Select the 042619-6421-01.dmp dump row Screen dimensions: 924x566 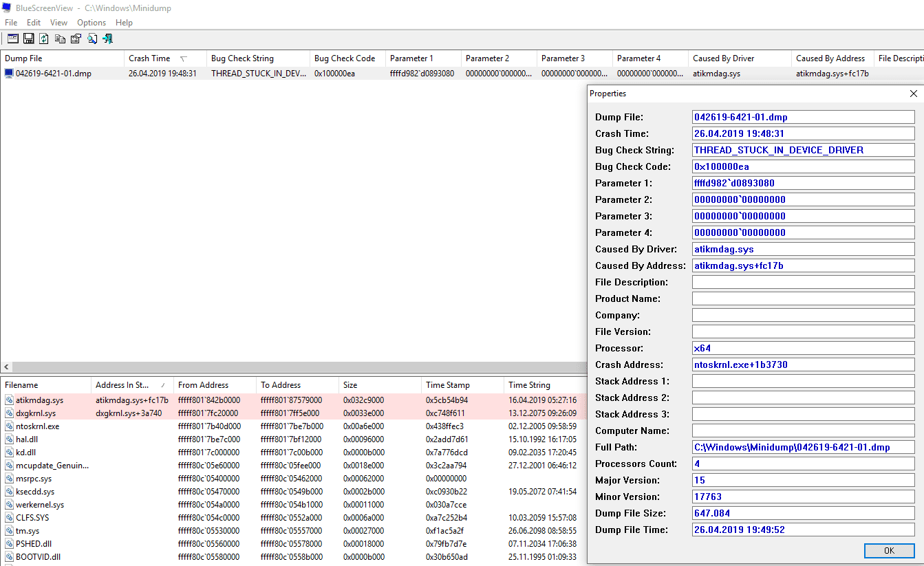(x=292, y=74)
